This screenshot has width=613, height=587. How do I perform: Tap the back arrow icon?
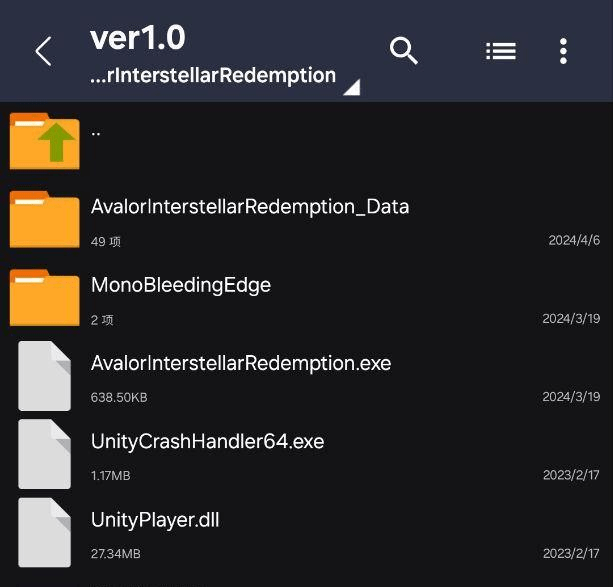tap(43, 51)
